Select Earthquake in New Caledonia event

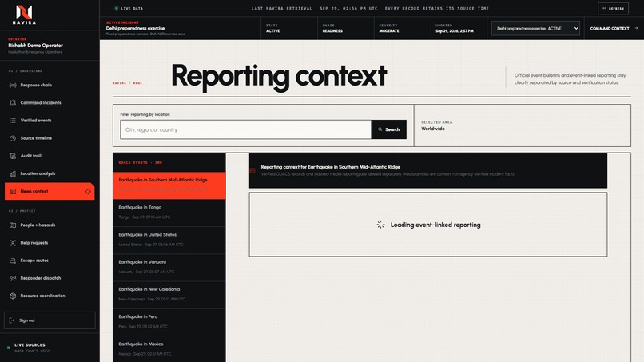[x=169, y=295]
